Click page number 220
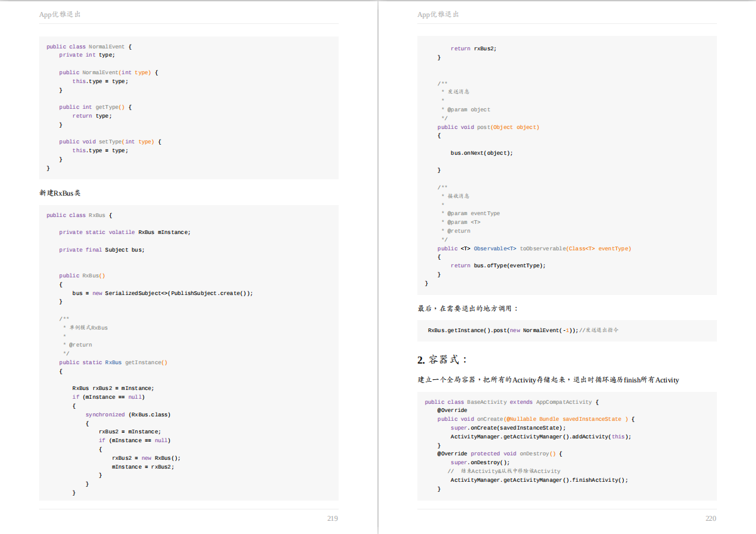This screenshot has height=534, width=756. [x=711, y=518]
